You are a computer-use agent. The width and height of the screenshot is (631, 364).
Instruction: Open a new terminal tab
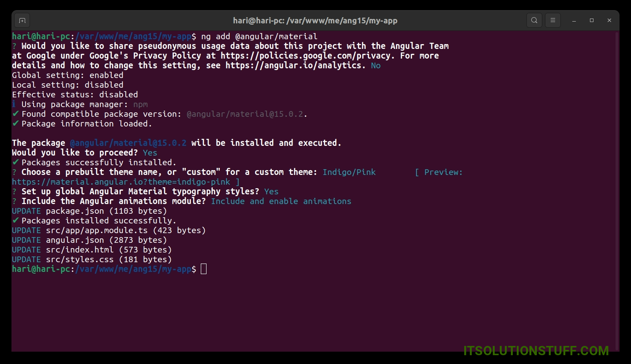[23, 20]
